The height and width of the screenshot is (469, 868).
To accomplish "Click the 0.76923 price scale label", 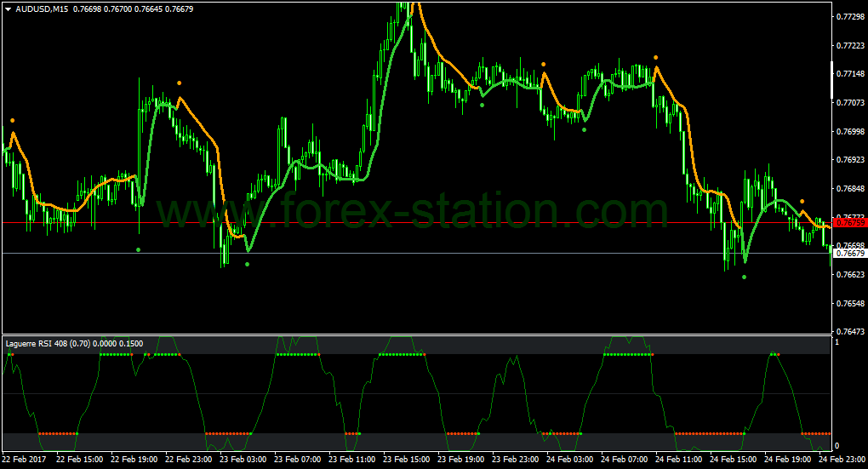I will pos(851,159).
